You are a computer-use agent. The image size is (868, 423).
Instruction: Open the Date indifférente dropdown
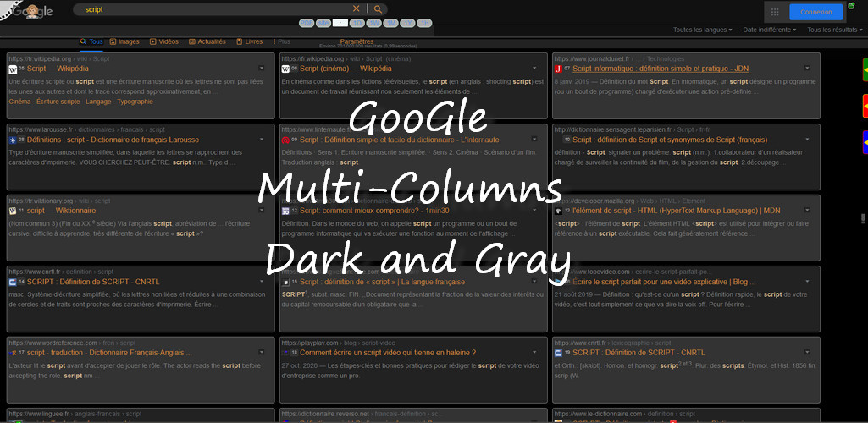(770, 30)
